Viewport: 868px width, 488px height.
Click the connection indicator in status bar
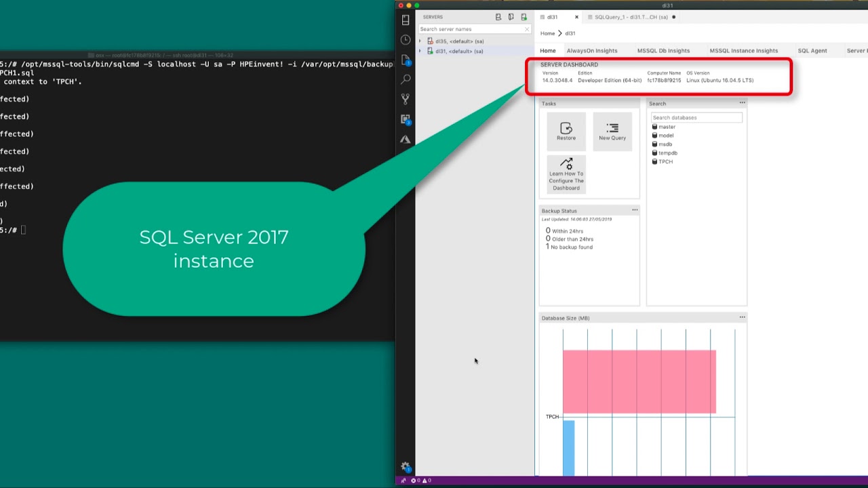click(x=403, y=481)
